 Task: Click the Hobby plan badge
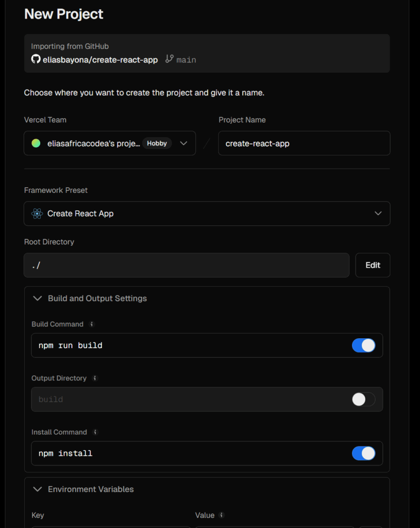click(157, 143)
